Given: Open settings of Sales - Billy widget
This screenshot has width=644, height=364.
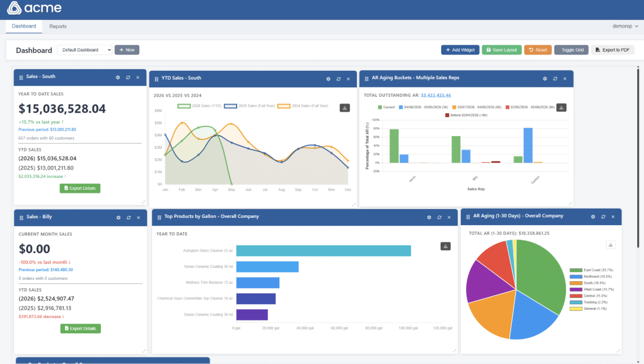Looking at the screenshot, I should 118,217.
